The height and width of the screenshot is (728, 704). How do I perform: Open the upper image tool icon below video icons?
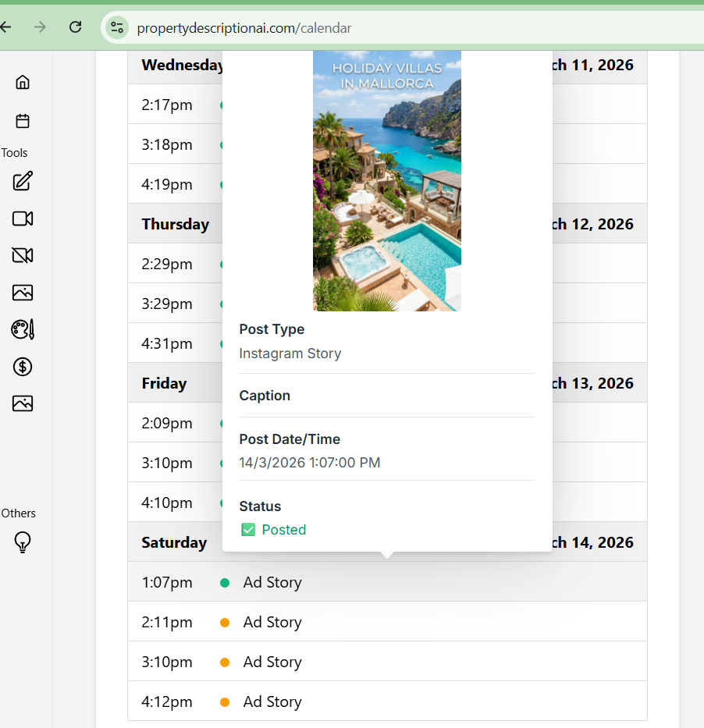23,293
